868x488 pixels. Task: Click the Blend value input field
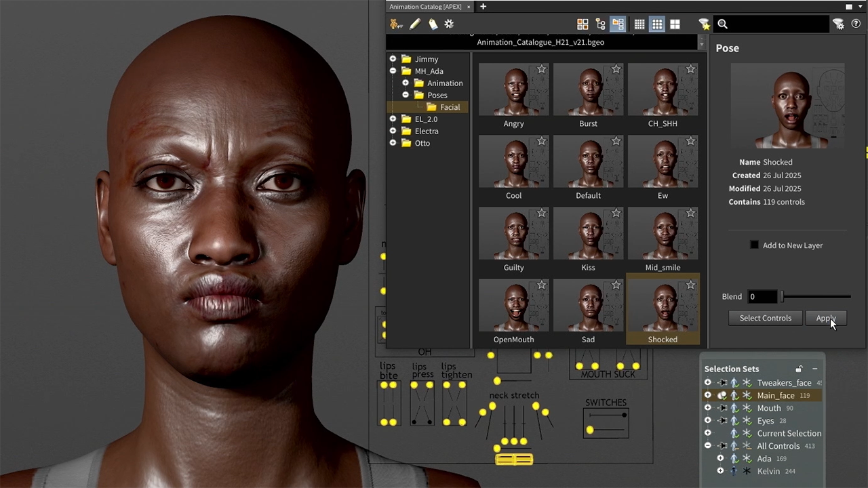pyautogui.click(x=762, y=297)
